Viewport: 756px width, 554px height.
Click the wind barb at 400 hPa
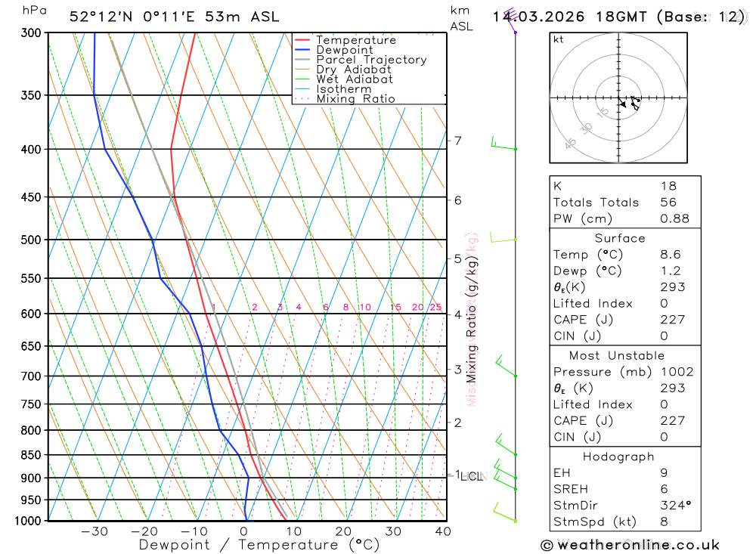coord(503,144)
